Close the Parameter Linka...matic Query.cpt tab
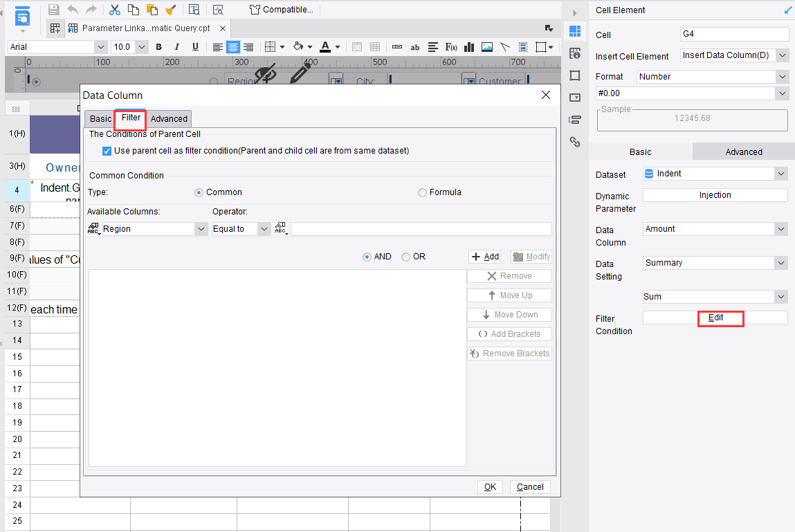Image resolution: width=795 pixels, height=532 pixels. tap(223, 28)
